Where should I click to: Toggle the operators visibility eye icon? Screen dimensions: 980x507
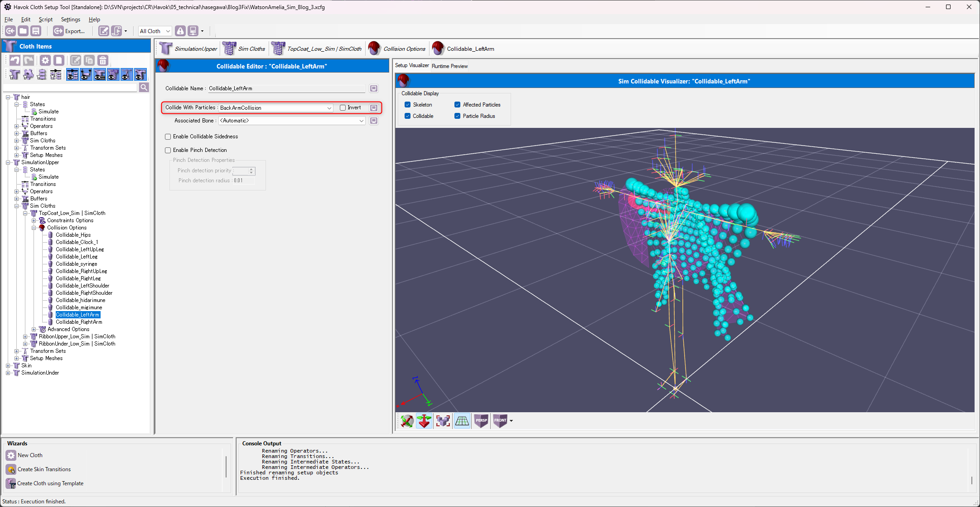(x=86, y=74)
